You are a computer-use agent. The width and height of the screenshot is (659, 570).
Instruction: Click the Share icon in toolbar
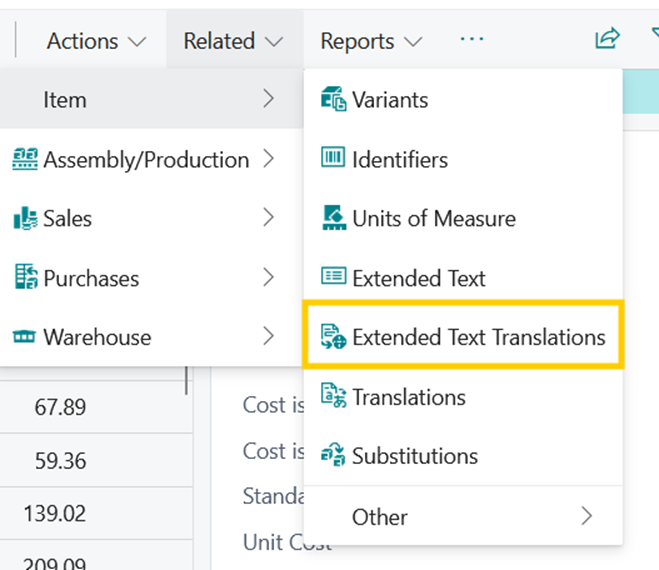pyautogui.click(x=606, y=39)
